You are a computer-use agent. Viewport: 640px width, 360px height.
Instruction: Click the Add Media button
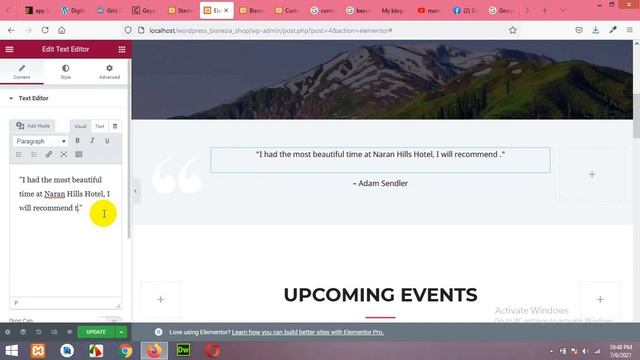pos(33,126)
